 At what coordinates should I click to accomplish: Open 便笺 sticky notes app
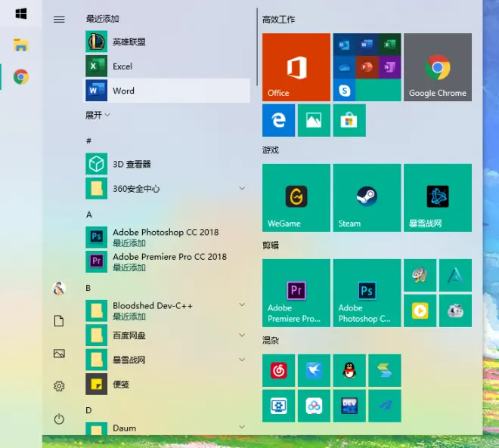(167, 384)
